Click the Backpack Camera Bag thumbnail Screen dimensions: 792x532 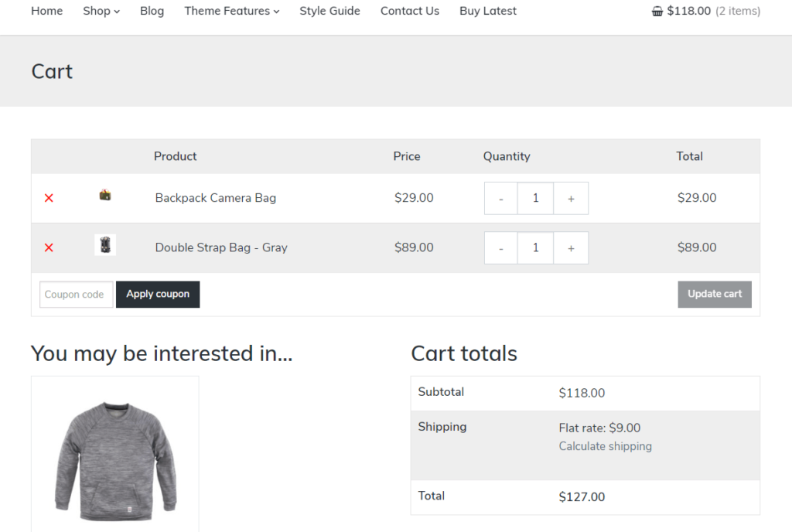[x=105, y=196]
